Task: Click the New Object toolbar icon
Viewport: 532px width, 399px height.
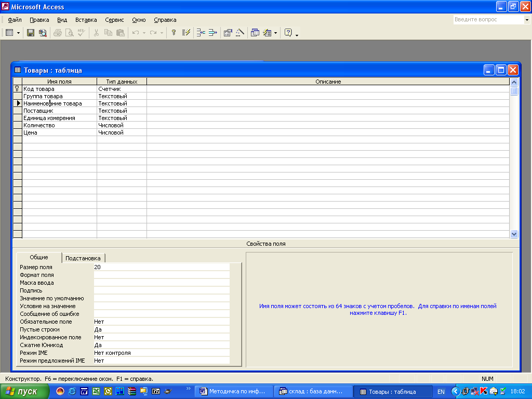Action: [268, 33]
